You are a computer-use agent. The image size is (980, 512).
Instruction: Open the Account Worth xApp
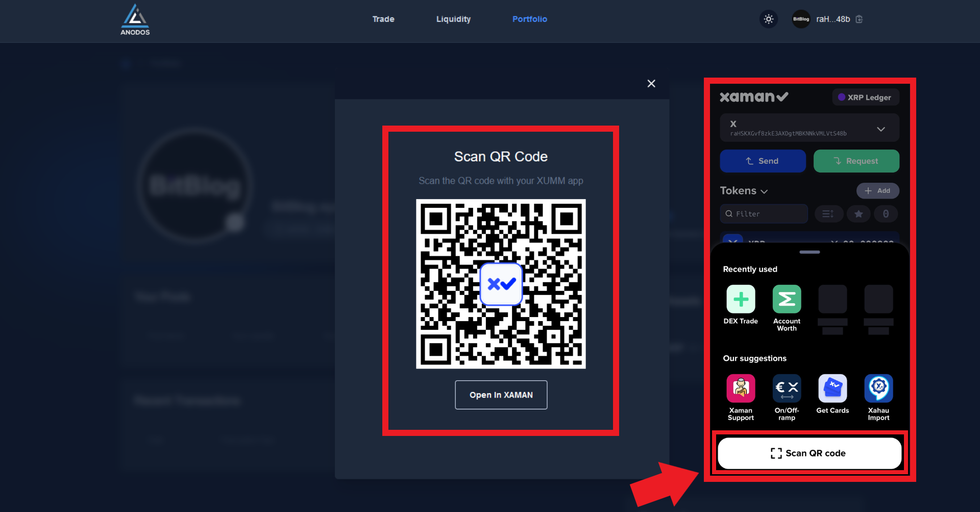pos(787,299)
